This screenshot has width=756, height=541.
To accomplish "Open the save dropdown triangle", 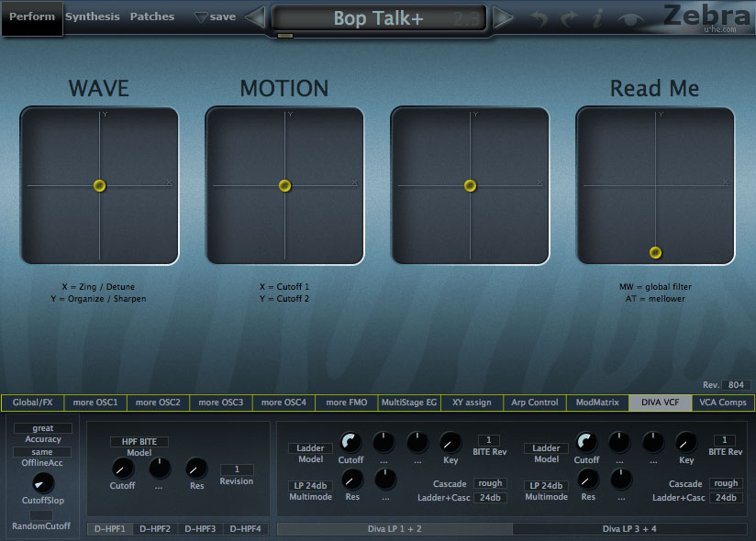I will [201, 17].
